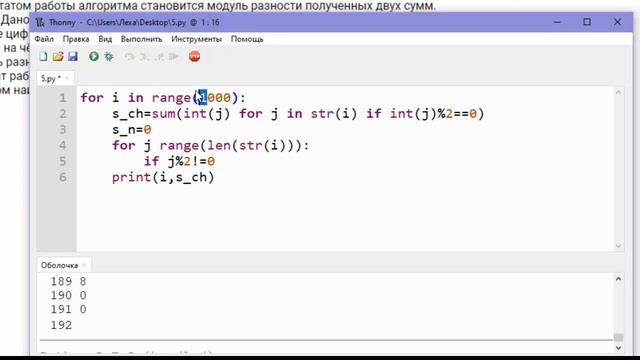Click the 'for j range(len(str(i))):' line
Viewport: 640px width, 360px height.
pyautogui.click(x=211, y=145)
